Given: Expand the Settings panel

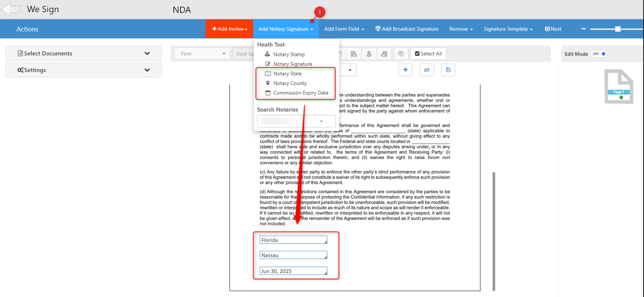Looking at the screenshot, I should click(x=83, y=70).
